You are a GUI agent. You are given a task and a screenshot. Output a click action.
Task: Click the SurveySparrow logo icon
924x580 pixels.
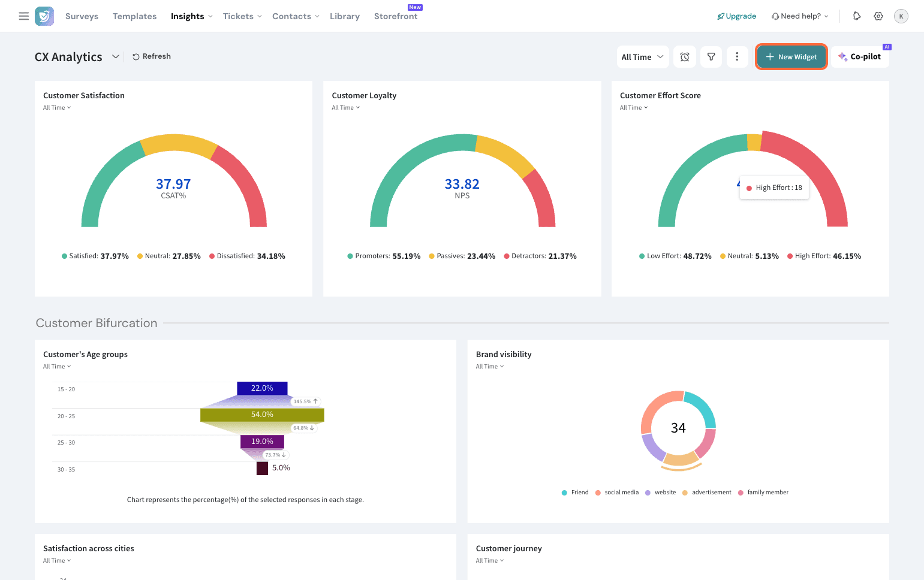click(x=44, y=16)
